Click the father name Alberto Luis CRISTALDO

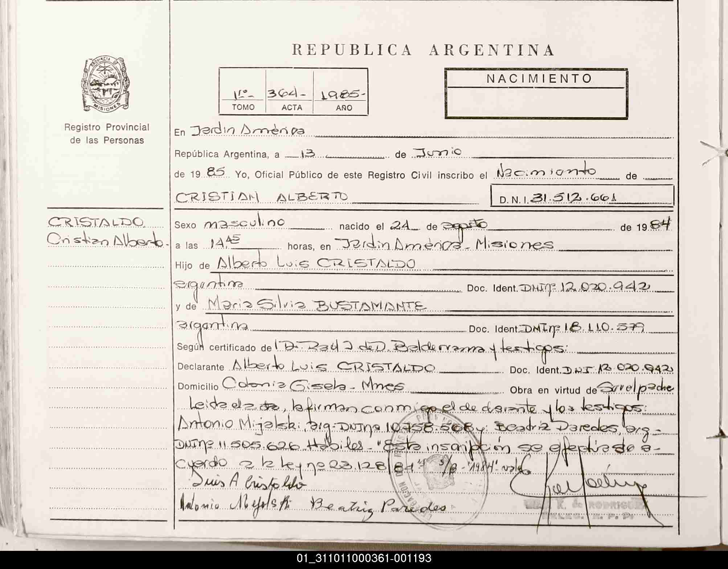316,263
